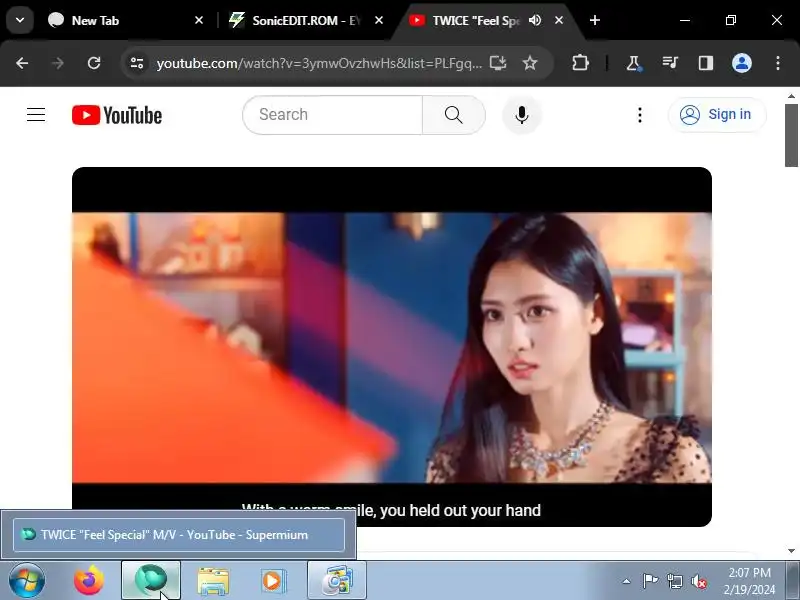Open the media controls icon
Viewport: 800px width, 600px height.
pyautogui.click(x=670, y=63)
